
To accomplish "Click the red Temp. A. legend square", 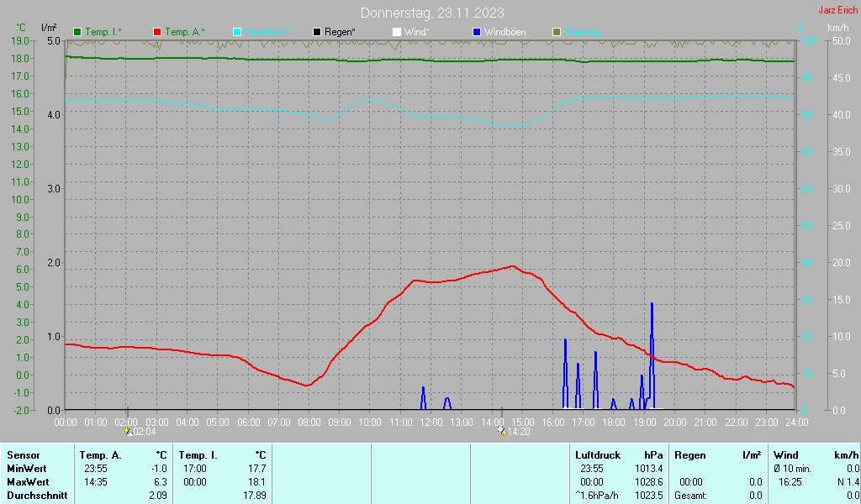I will [x=157, y=32].
